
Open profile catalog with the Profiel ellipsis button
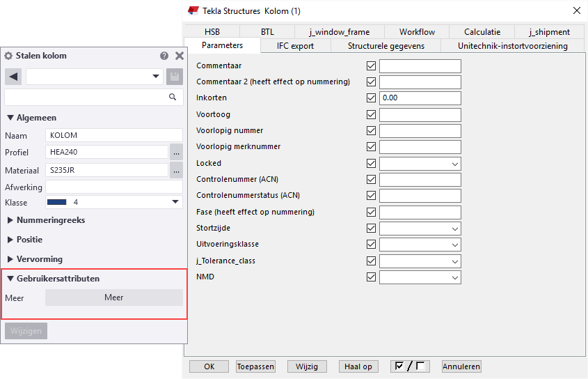[x=176, y=152]
